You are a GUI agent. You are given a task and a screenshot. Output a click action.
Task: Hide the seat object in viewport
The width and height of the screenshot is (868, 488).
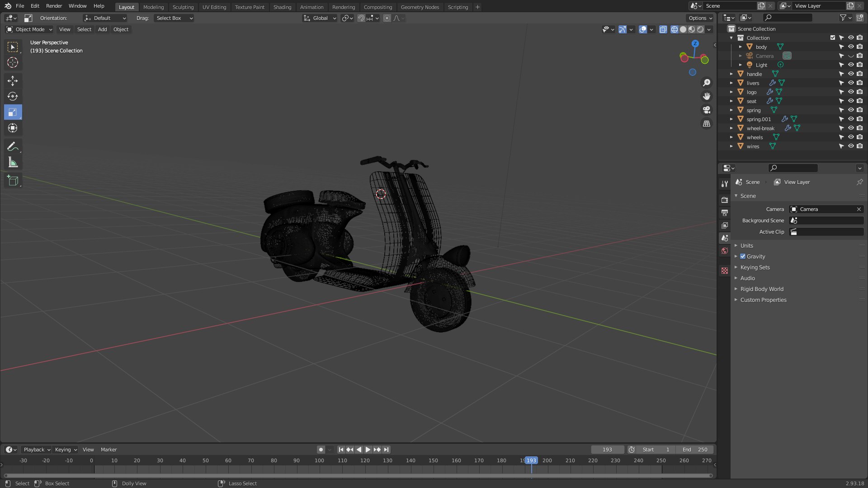point(851,101)
